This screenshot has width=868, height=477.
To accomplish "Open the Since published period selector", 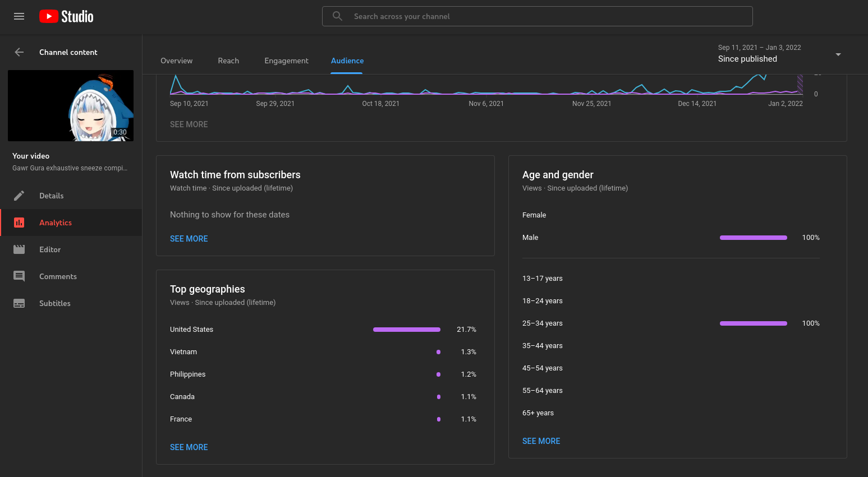I will point(747,59).
